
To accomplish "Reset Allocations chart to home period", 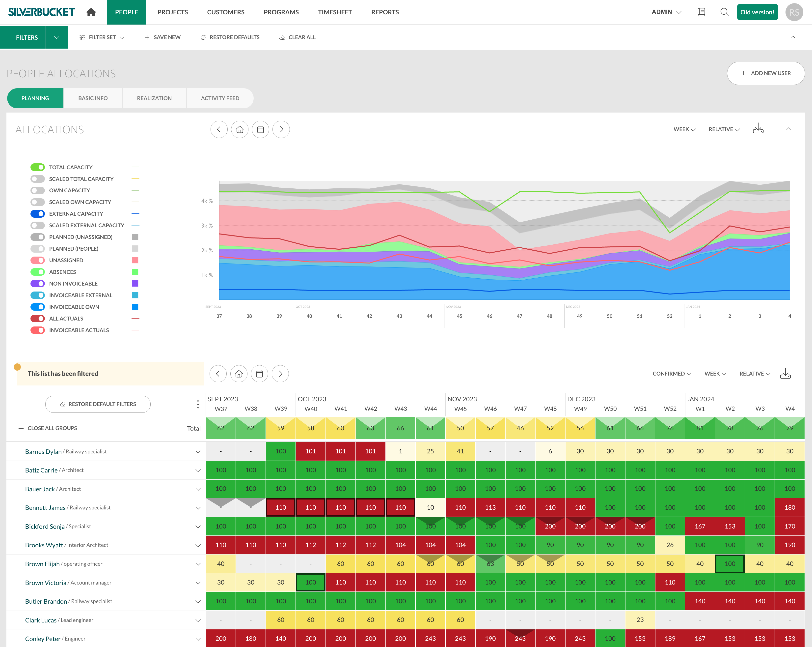I will (240, 129).
